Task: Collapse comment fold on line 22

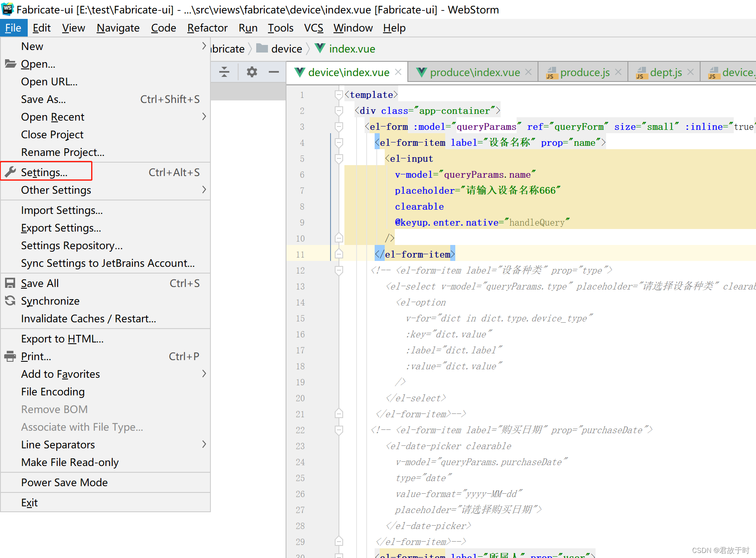Action: (x=339, y=430)
